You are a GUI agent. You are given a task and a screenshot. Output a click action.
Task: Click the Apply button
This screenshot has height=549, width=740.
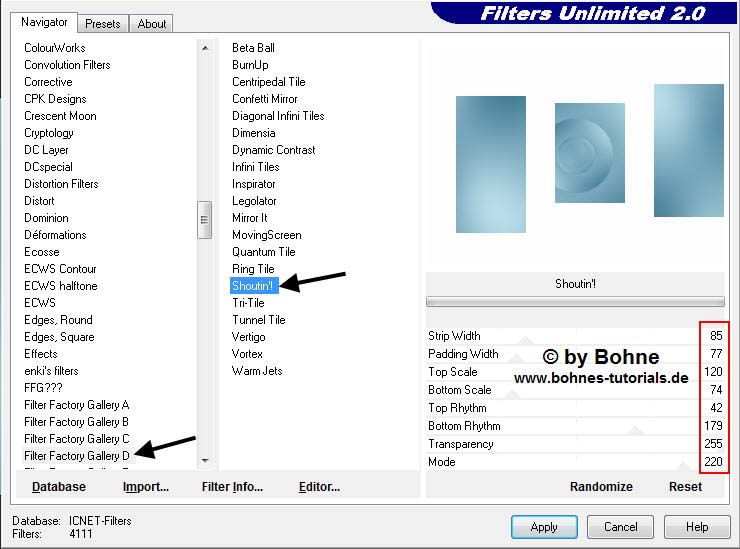point(544,527)
